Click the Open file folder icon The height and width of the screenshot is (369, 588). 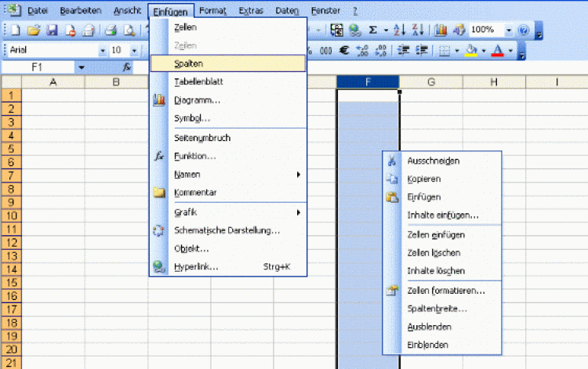(33, 31)
